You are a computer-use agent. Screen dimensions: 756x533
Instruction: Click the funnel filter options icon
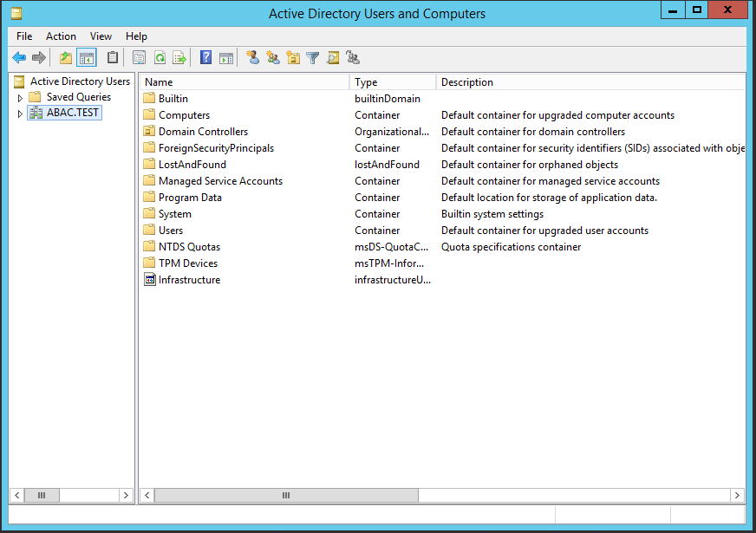313,58
